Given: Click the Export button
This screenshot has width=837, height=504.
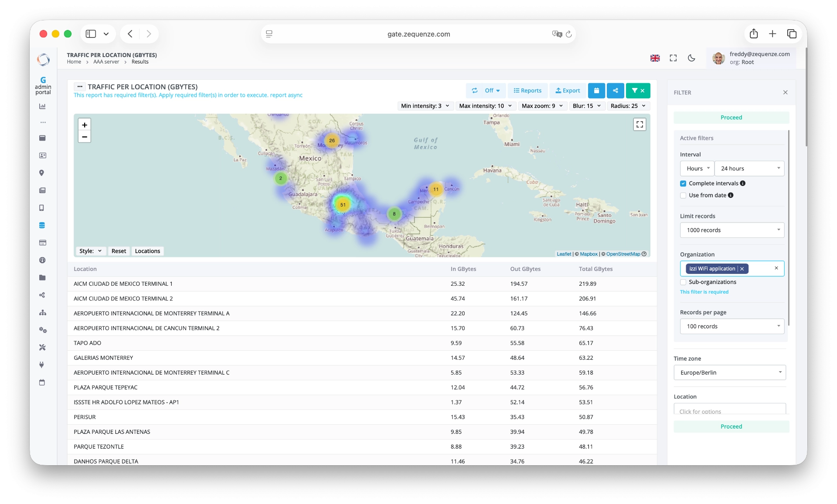Looking at the screenshot, I should pos(568,91).
